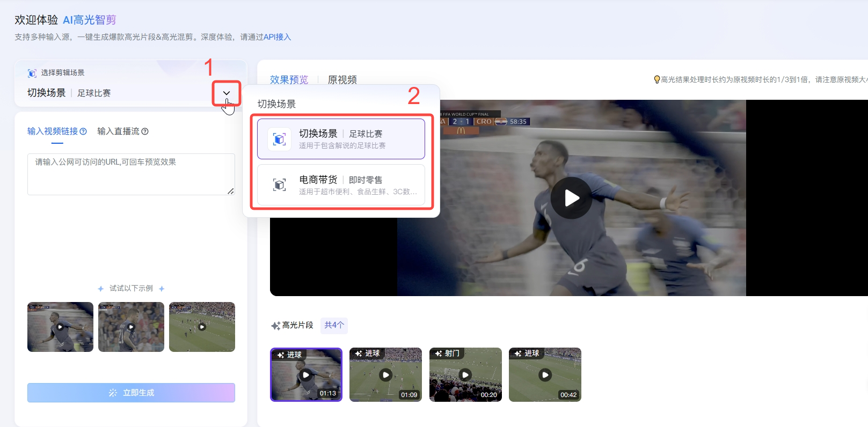Image resolution: width=868 pixels, height=427 pixels.
Task: Play the first sample video thumbnail
Action: click(60, 327)
